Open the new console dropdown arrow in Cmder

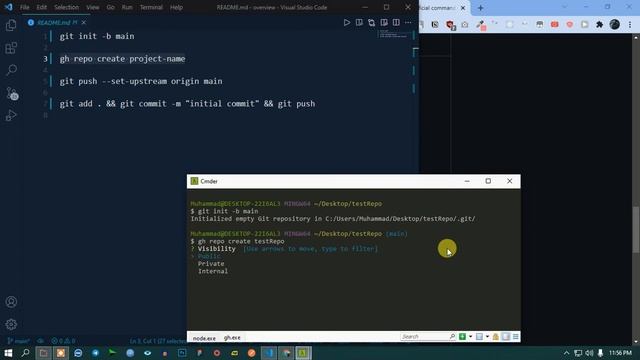coord(470,336)
